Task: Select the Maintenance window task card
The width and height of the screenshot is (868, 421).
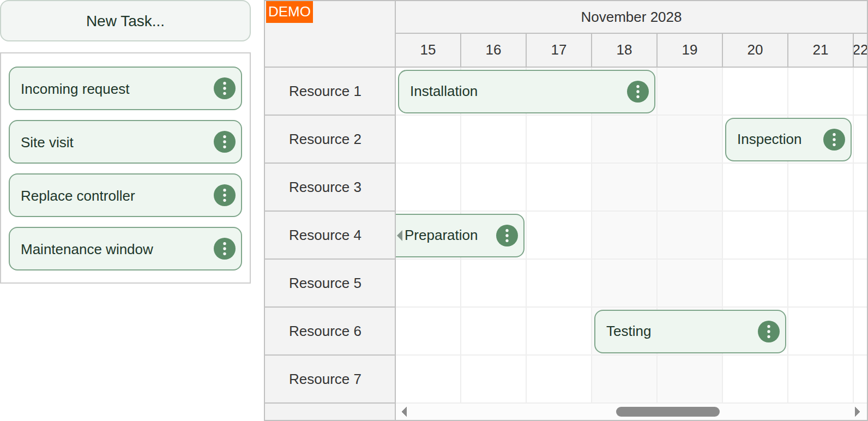Action: pos(125,249)
